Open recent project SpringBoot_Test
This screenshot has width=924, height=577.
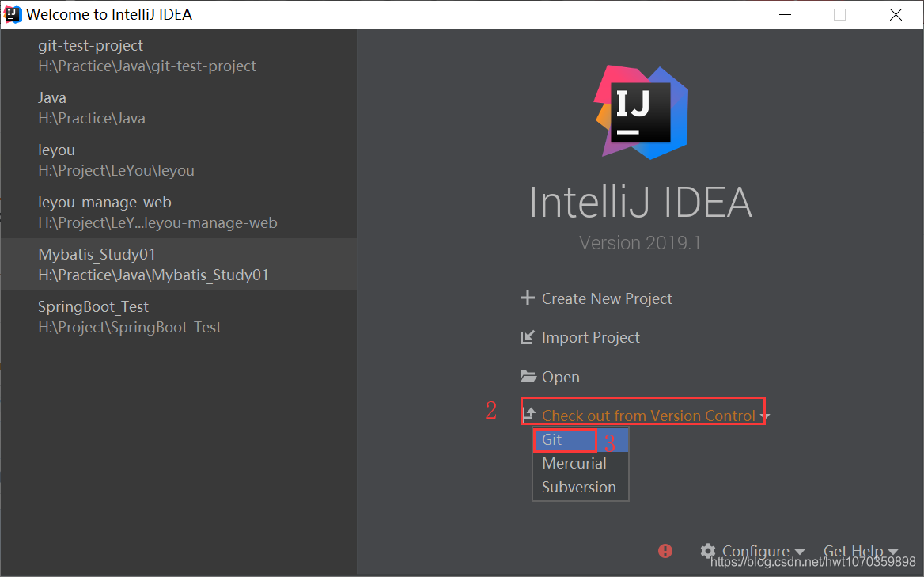click(x=179, y=317)
